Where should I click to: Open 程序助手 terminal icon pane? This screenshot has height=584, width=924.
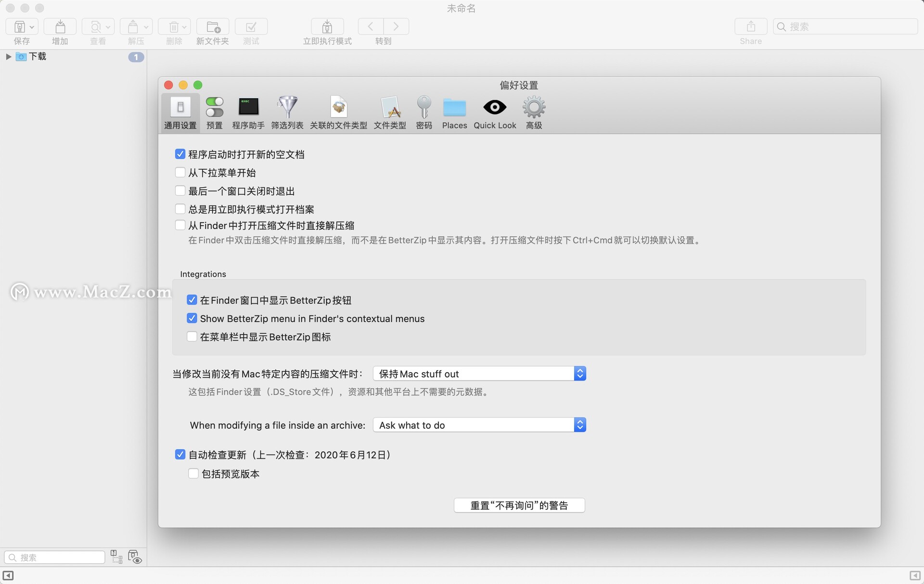point(248,112)
